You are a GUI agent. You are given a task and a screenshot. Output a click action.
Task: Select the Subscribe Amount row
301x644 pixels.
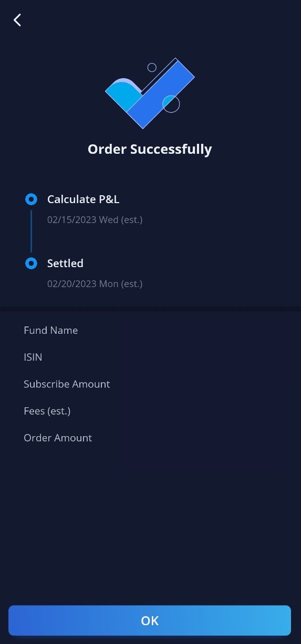[x=150, y=384]
